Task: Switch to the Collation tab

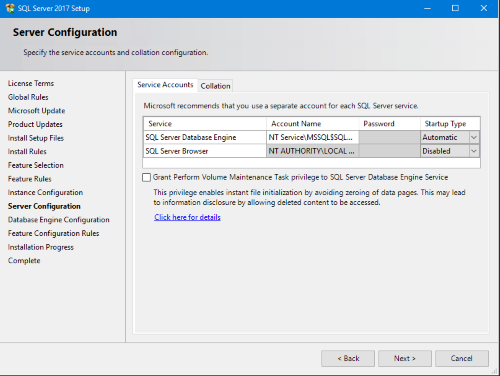Action: point(215,86)
